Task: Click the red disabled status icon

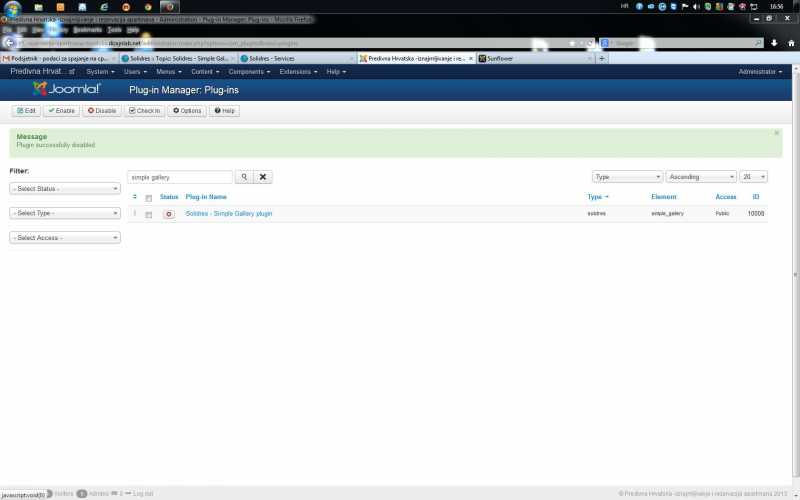Action: pyautogui.click(x=169, y=214)
